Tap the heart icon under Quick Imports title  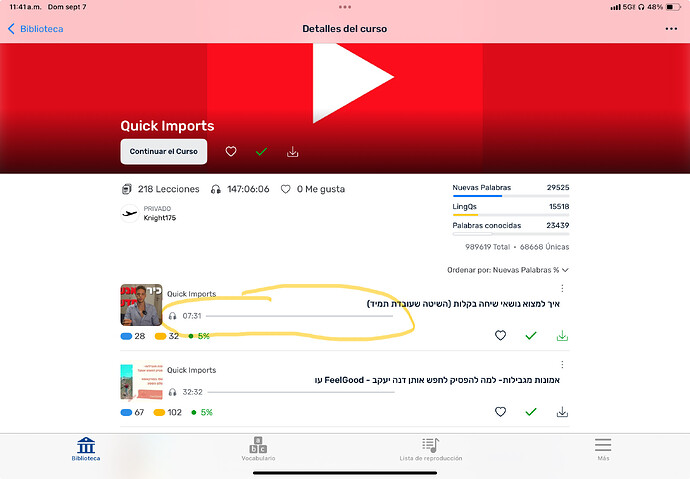[x=231, y=152]
